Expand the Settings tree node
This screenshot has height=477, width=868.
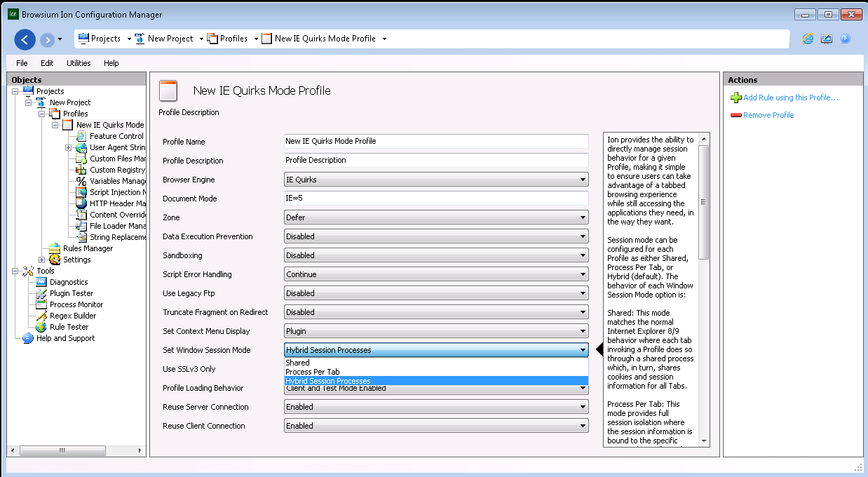coord(42,260)
